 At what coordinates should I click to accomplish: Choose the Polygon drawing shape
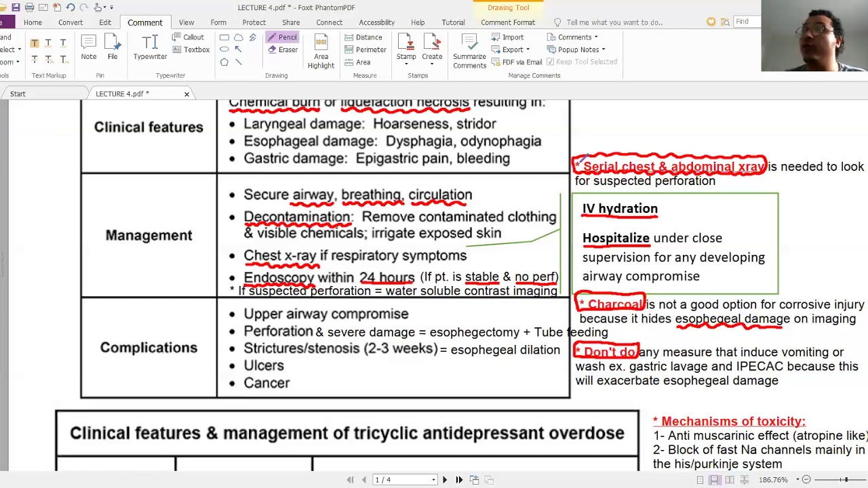[x=224, y=62]
